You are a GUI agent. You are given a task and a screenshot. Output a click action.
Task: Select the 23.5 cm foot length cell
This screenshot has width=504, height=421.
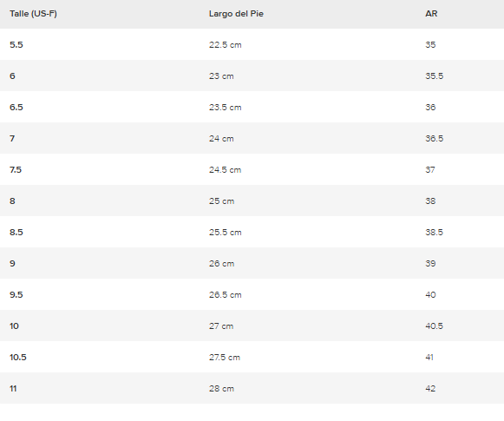pos(225,107)
